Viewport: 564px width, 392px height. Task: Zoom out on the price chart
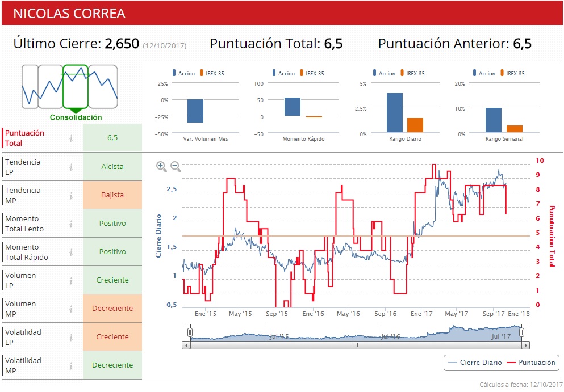tap(176, 166)
